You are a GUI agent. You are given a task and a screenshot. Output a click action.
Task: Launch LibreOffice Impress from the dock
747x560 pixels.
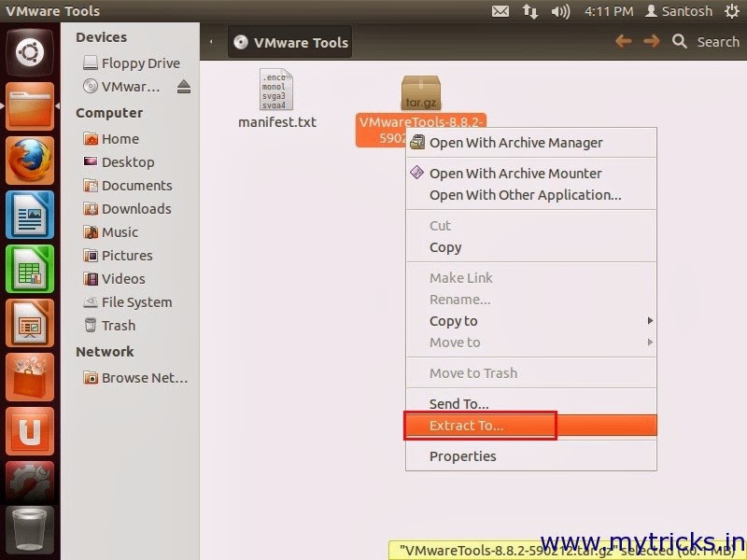(30, 323)
